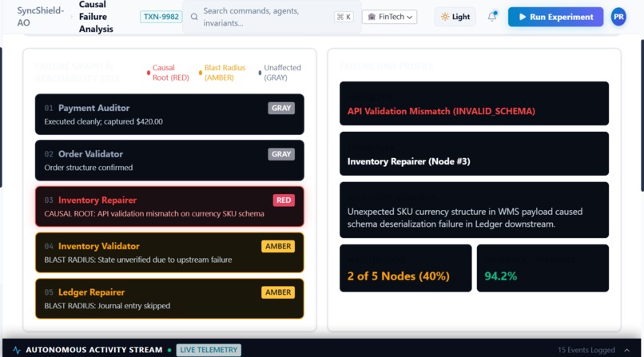Viewport: 644px width, 357px height.
Task: Click the GRAY badge on Payment Auditor
Action: point(281,108)
